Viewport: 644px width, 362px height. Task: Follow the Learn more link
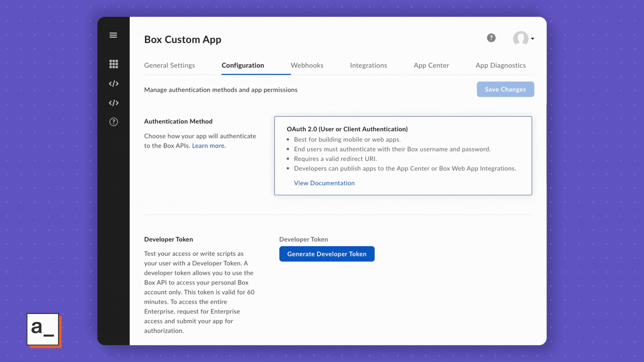pos(209,146)
